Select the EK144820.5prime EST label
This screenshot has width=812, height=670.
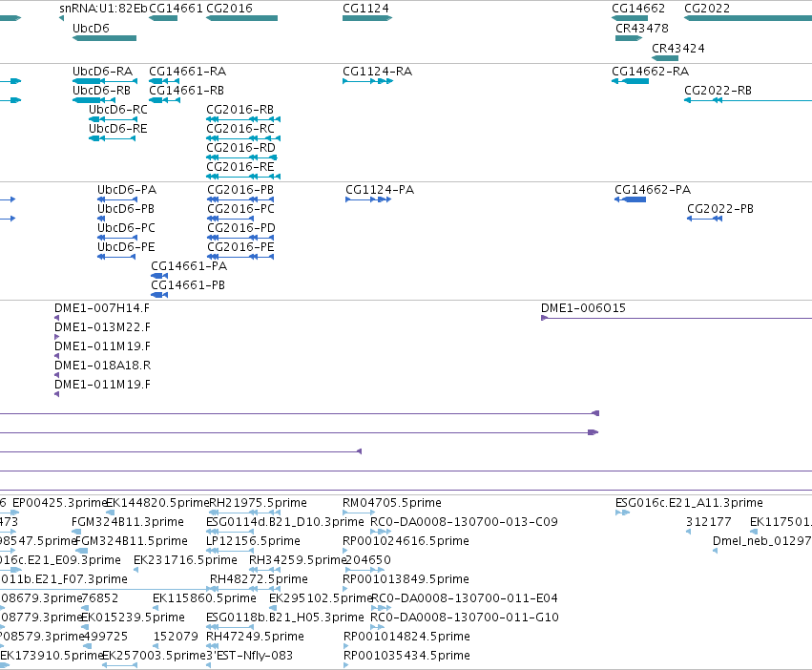pyautogui.click(x=157, y=503)
